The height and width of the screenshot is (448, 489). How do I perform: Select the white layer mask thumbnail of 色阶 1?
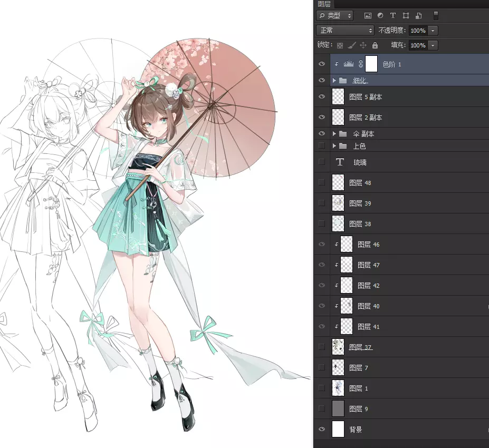tap(371, 64)
